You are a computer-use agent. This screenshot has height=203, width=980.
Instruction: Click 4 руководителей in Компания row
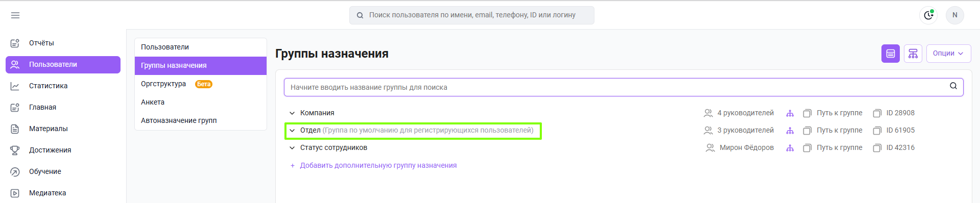745,113
